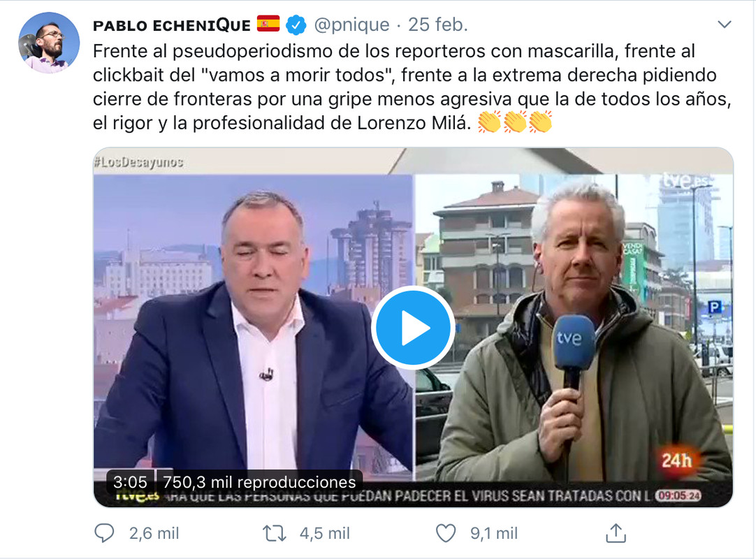756x559 pixels.
Task: Click the Spanish flag emoji beside the name
Action: tap(268, 24)
